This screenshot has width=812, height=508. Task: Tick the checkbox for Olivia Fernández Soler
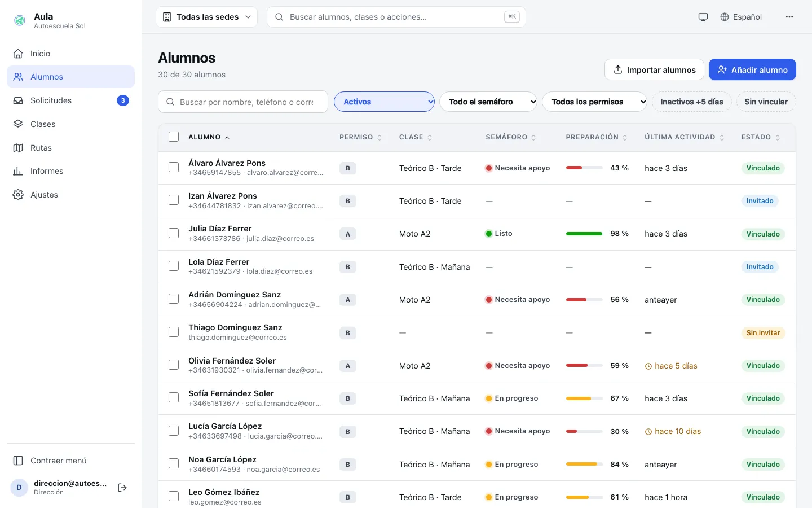click(174, 365)
